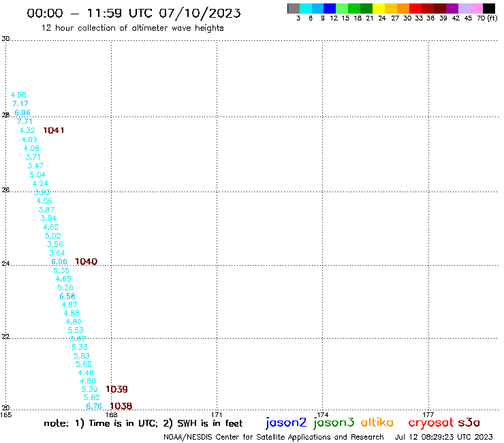Click the green jason3 legend label
Viewport: 504px width, 443px height.
pos(334,423)
